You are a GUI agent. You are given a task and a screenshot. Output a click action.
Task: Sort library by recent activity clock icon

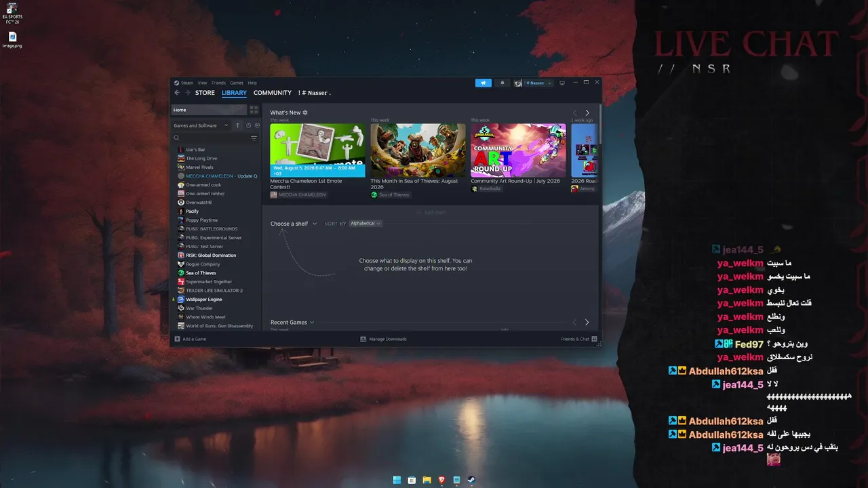(x=249, y=125)
